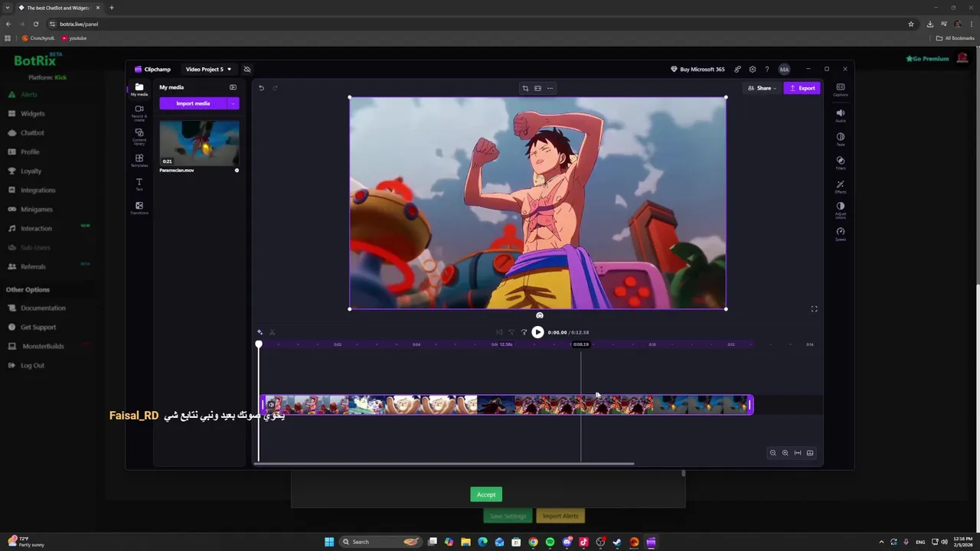Screen dimensions: 980x551
Task: Select the Paramecian.mov media thumbnail
Action: [x=199, y=143]
